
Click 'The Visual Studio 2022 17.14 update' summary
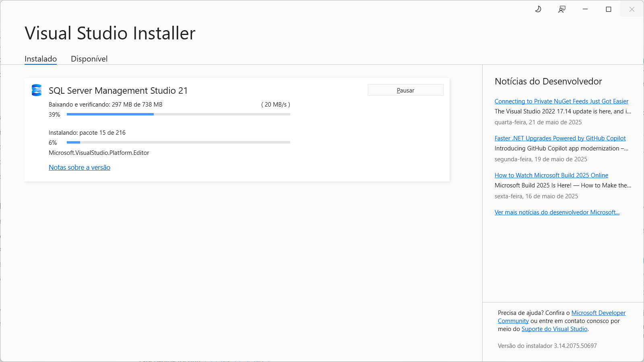(x=563, y=111)
